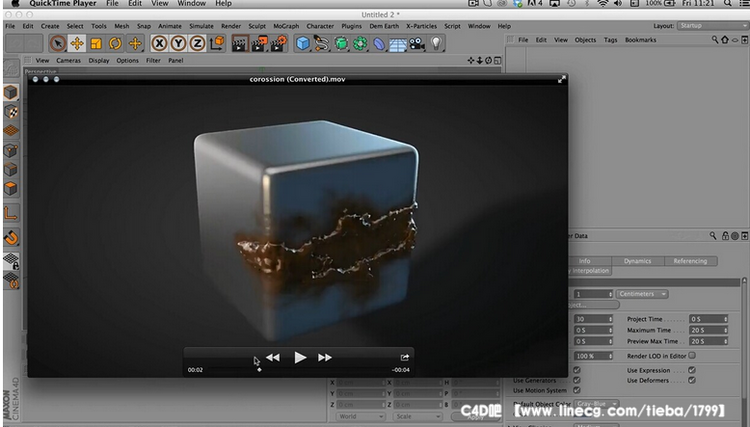
Task: Select the Live Selection tool
Action: click(x=58, y=44)
